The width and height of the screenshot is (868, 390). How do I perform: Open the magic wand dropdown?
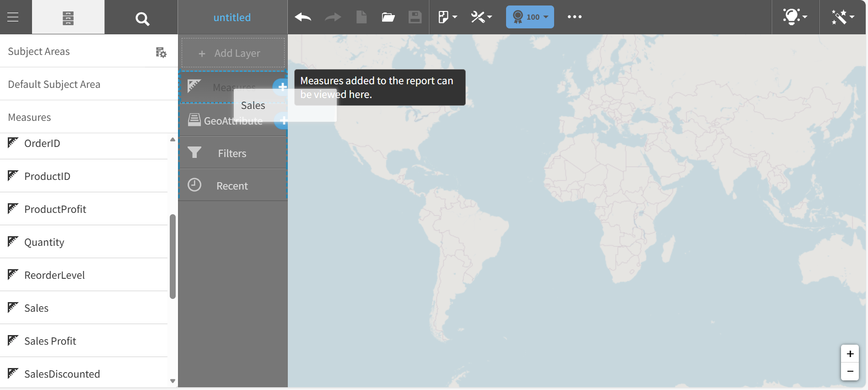click(x=842, y=17)
